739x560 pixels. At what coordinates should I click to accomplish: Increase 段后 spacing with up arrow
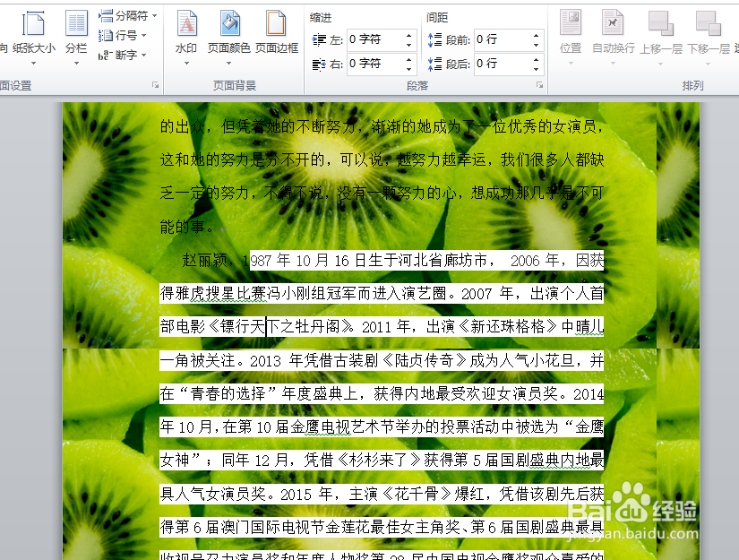[x=536, y=59]
